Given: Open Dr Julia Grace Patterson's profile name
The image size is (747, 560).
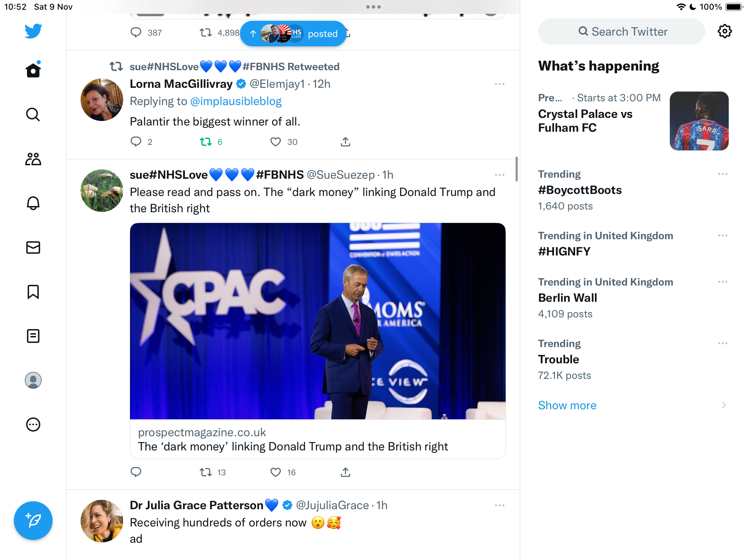Looking at the screenshot, I should [x=196, y=505].
